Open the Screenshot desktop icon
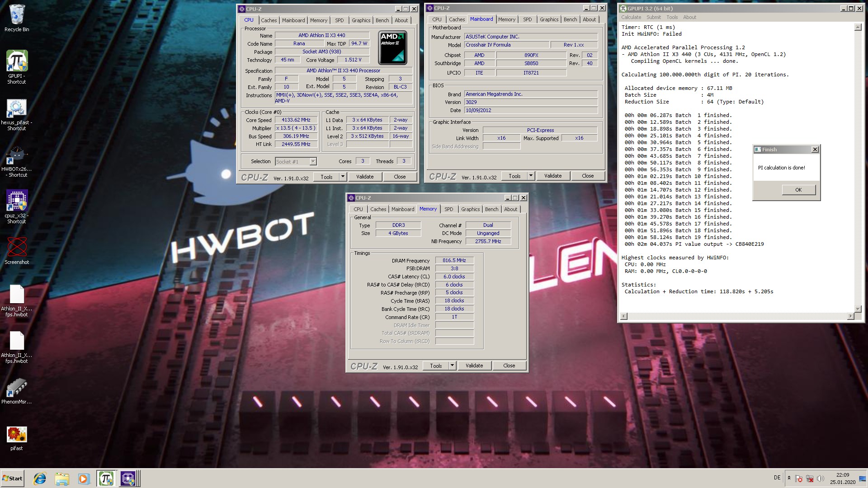The width and height of the screenshot is (868, 488). click(17, 251)
